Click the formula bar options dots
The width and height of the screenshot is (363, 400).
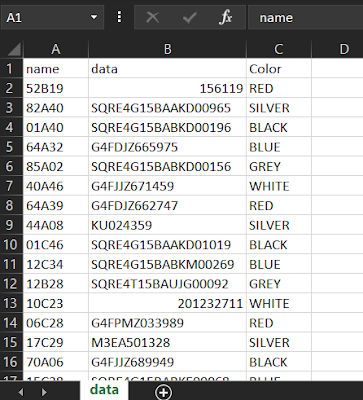[x=119, y=17]
